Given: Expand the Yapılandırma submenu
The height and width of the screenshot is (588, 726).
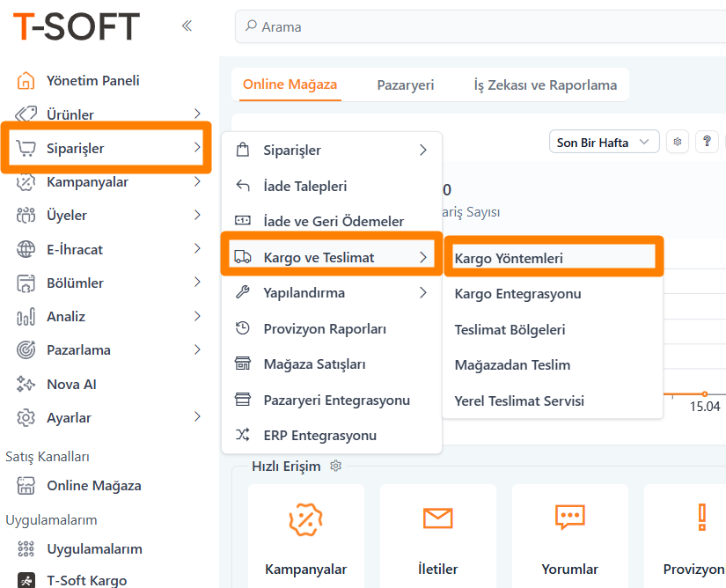Looking at the screenshot, I should [x=422, y=293].
